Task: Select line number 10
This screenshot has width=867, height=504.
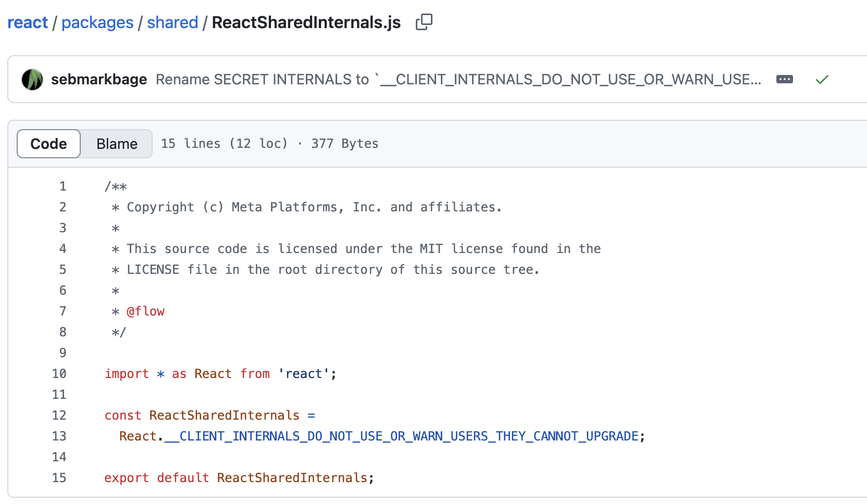Action: [59, 374]
